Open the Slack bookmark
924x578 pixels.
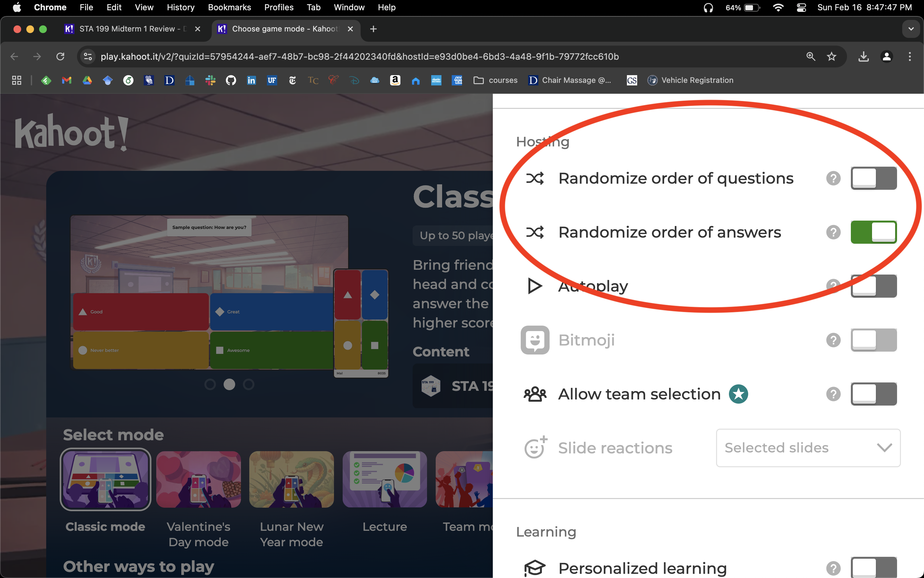pyautogui.click(x=210, y=80)
